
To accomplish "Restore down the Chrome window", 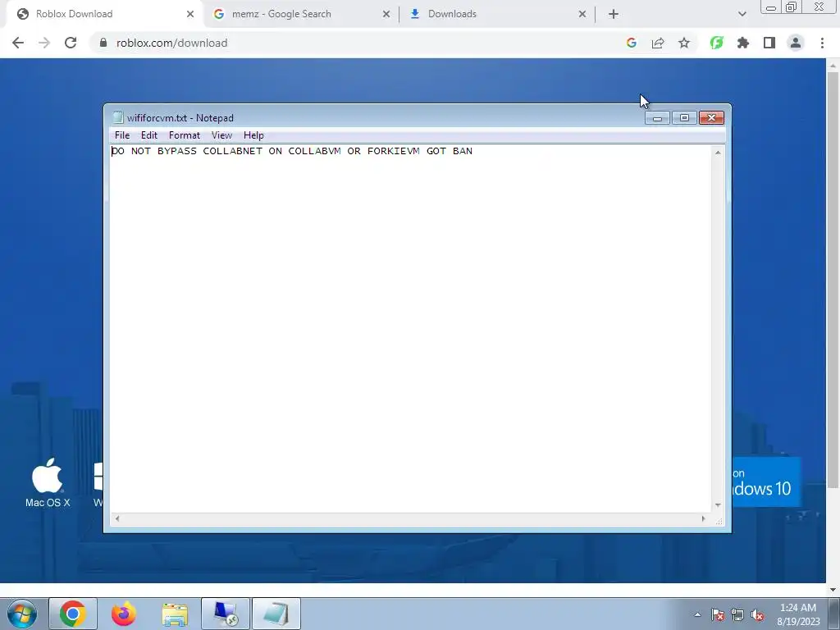I will (791, 7).
